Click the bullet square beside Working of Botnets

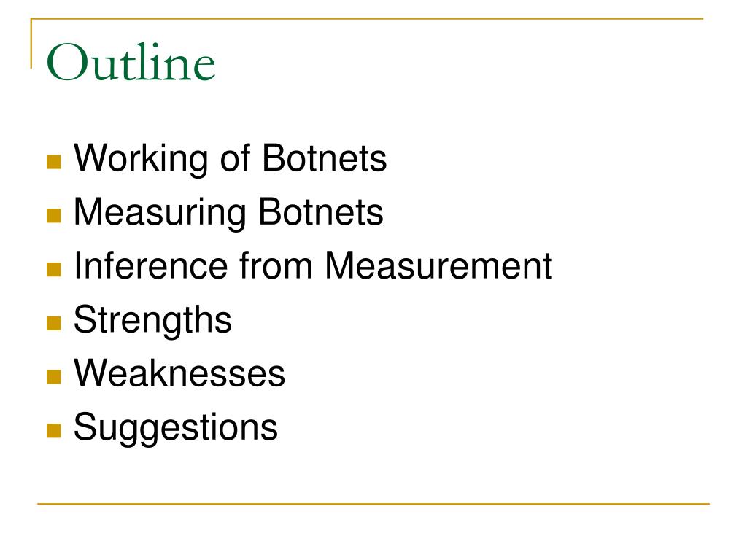[x=54, y=162]
